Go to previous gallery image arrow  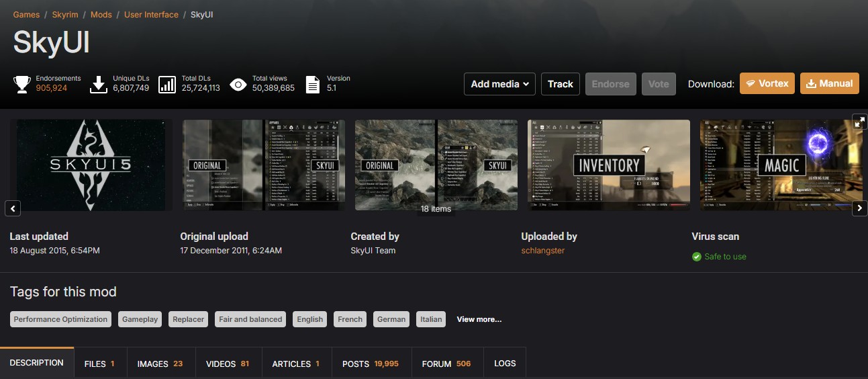tap(13, 208)
